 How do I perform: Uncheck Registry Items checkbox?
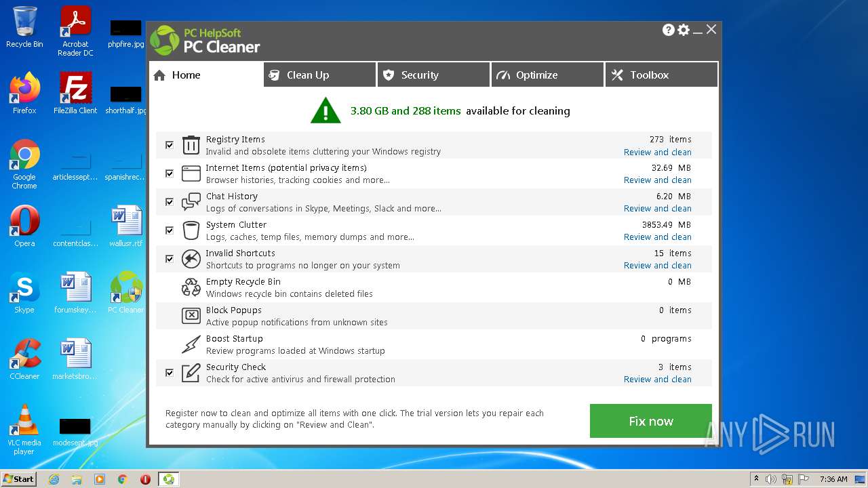coord(170,145)
